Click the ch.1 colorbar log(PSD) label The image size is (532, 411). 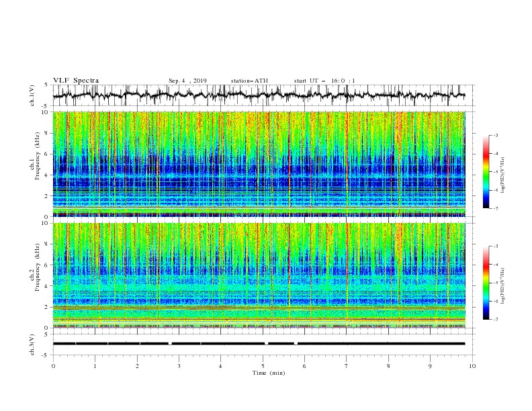(502, 175)
